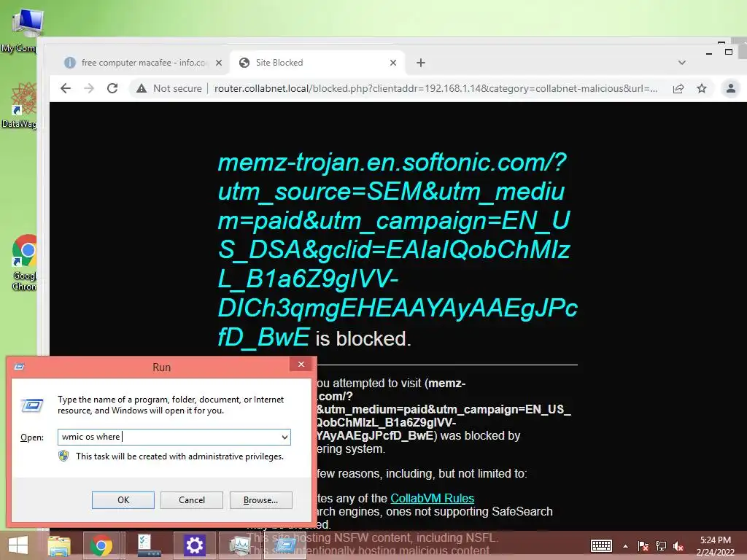Open Google Chrome desktop shortcut

tap(24, 262)
